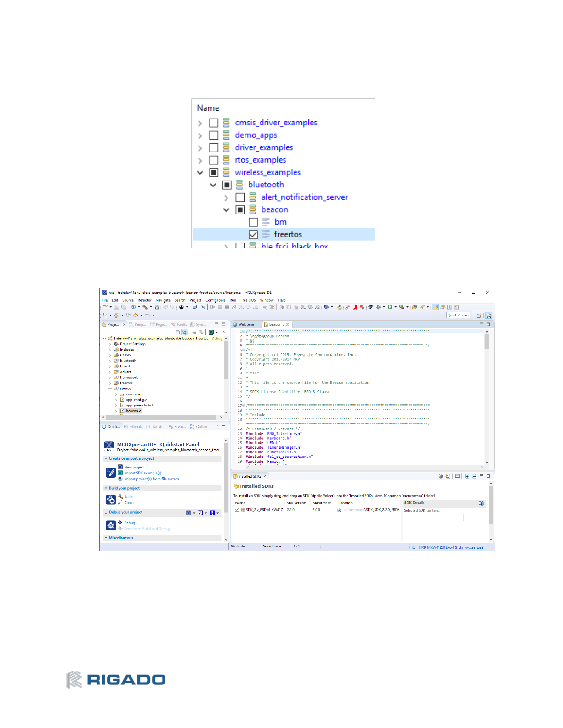Image resolution: width=563 pixels, height=728 pixels.
Task: Open the Refactor menu
Action: (x=144, y=300)
